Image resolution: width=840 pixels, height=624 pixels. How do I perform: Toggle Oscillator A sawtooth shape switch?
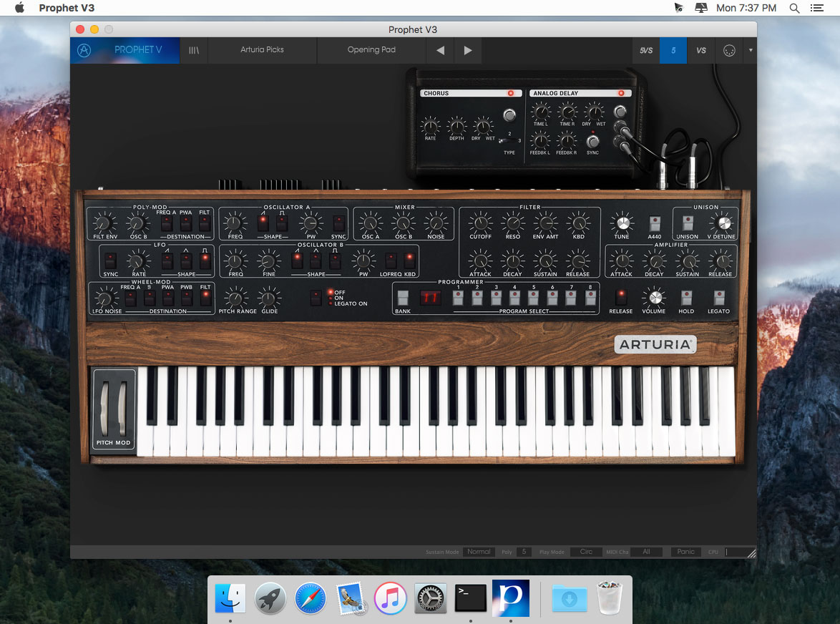(263, 223)
